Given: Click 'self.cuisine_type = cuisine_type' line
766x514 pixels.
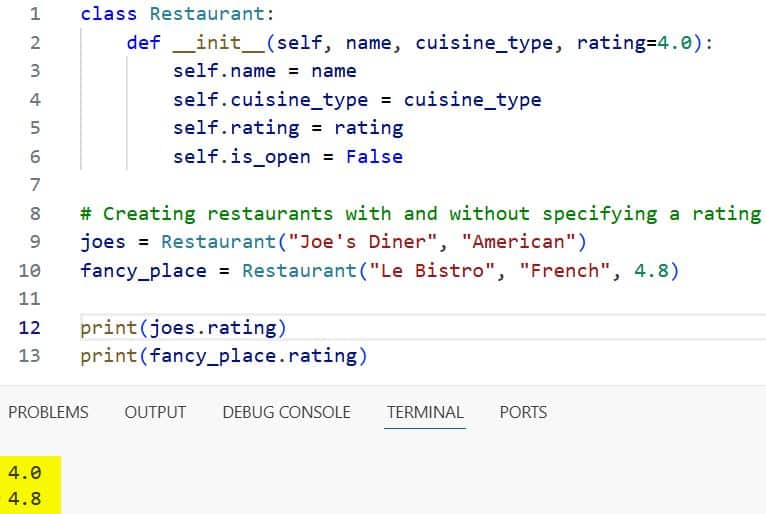Looking at the screenshot, I should click(x=357, y=100).
